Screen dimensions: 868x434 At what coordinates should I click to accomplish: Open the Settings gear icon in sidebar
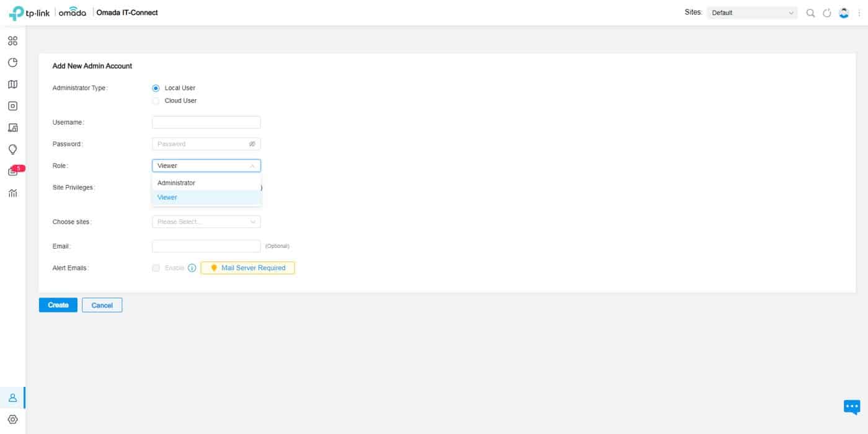pyautogui.click(x=12, y=420)
